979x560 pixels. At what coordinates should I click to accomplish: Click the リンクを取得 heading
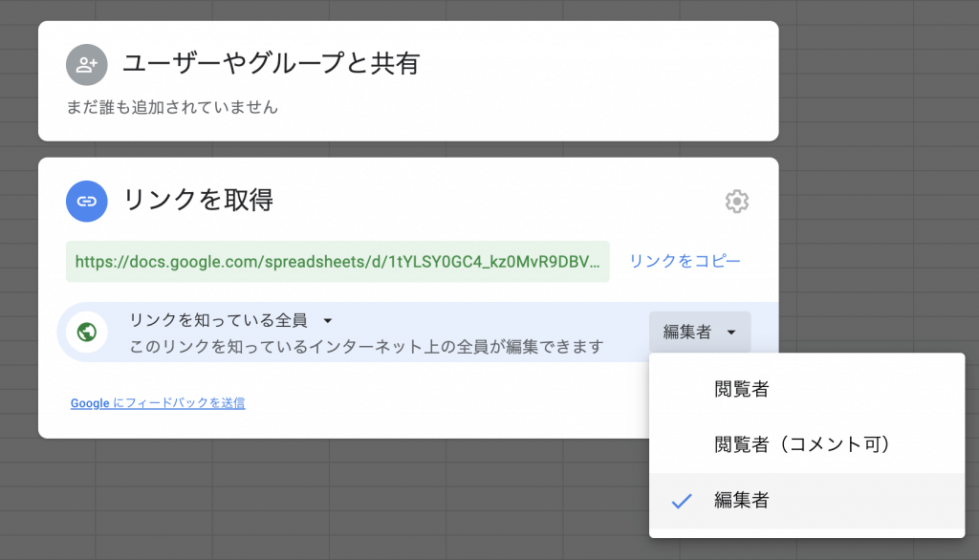pos(198,201)
